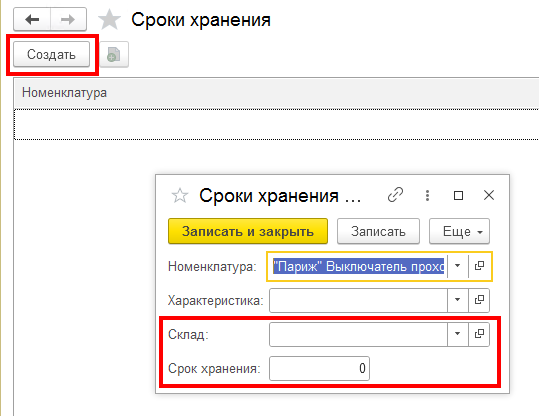Expand the Склад dropdown list

pos(458,334)
